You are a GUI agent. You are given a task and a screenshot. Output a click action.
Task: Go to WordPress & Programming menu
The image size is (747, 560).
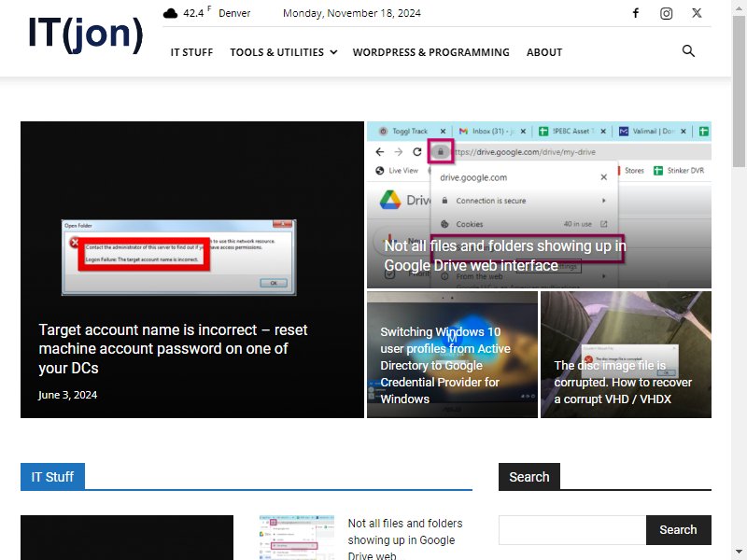pyautogui.click(x=430, y=52)
